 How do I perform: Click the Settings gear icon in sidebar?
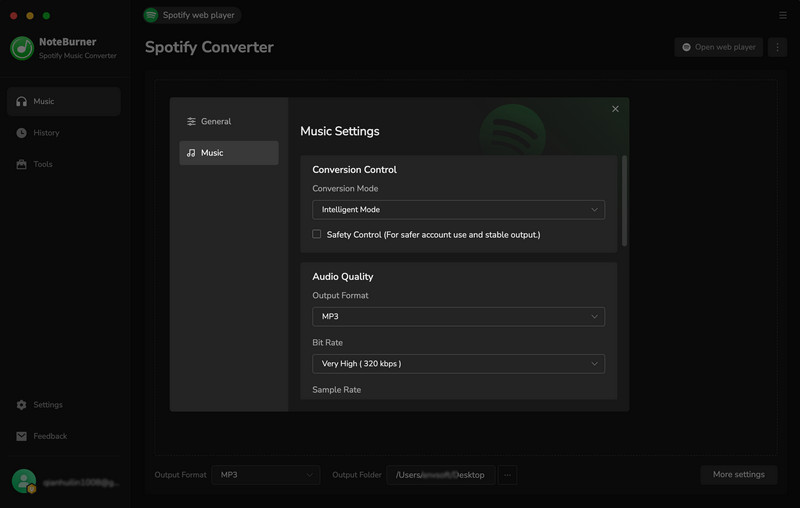(x=21, y=405)
